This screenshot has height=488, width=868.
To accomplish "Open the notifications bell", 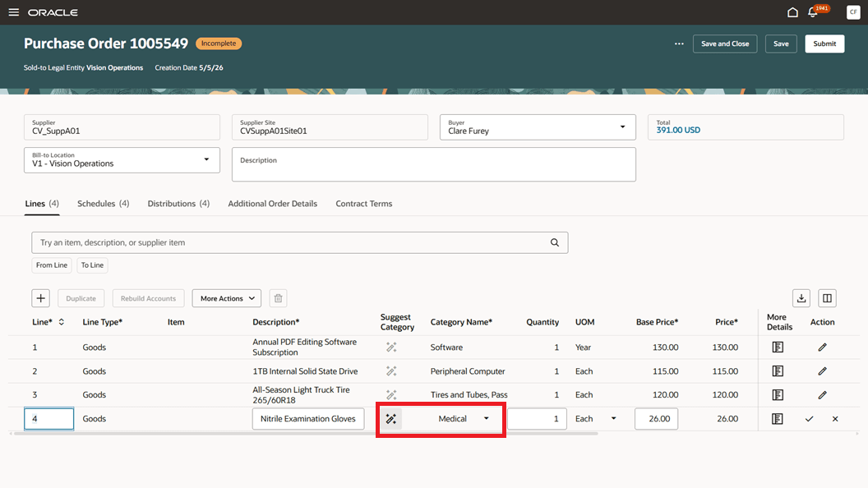I will point(813,12).
